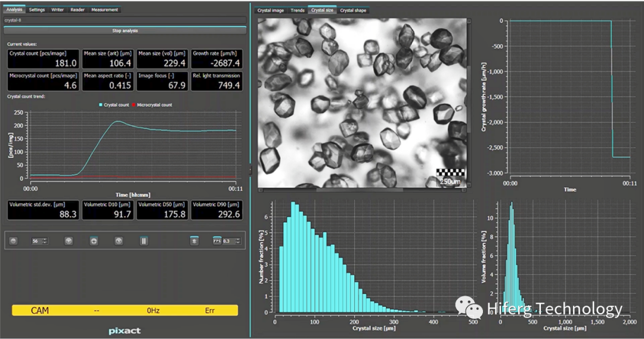Open the Reader tab

(x=77, y=10)
